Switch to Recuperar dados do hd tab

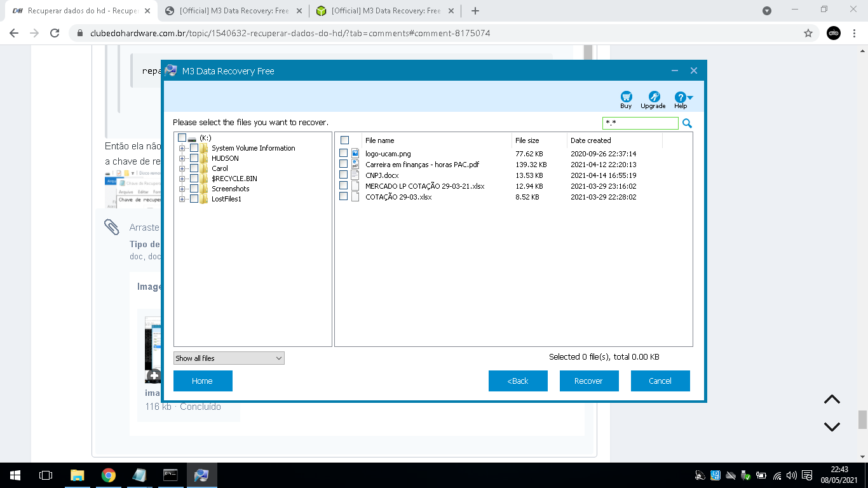click(83, 11)
